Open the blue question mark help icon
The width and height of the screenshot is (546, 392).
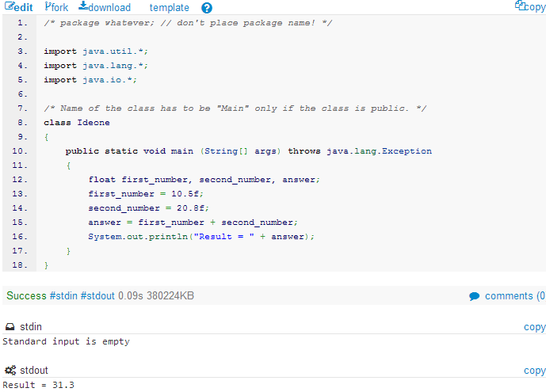point(207,8)
